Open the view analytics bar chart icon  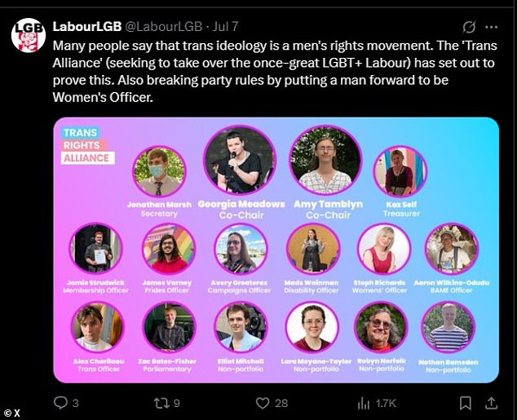coord(364,403)
